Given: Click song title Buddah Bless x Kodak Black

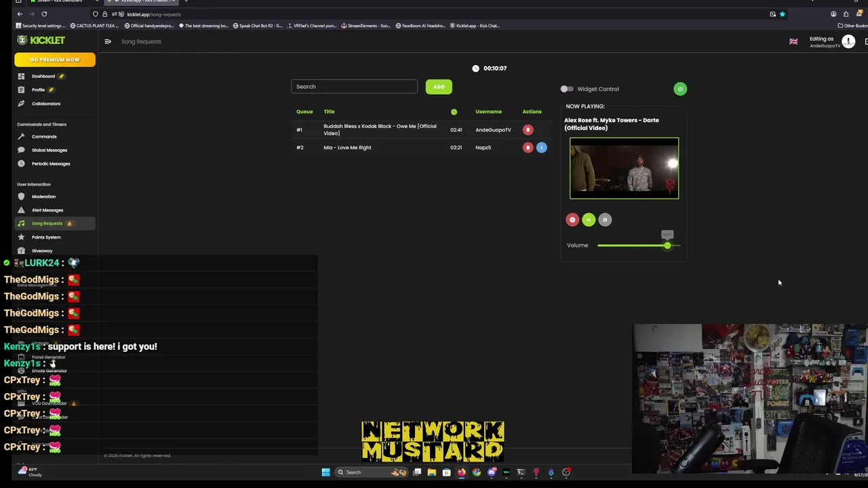Looking at the screenshot, I should click(x=380, y=129).
